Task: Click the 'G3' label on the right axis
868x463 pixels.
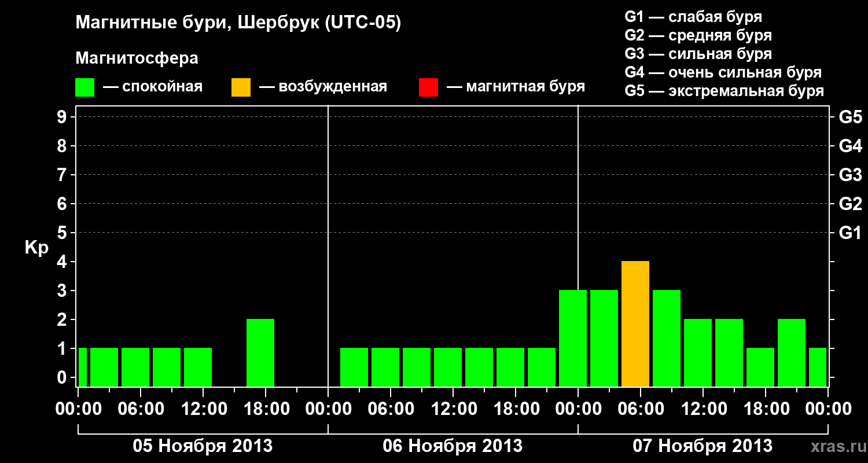Action: pos(850,175)
